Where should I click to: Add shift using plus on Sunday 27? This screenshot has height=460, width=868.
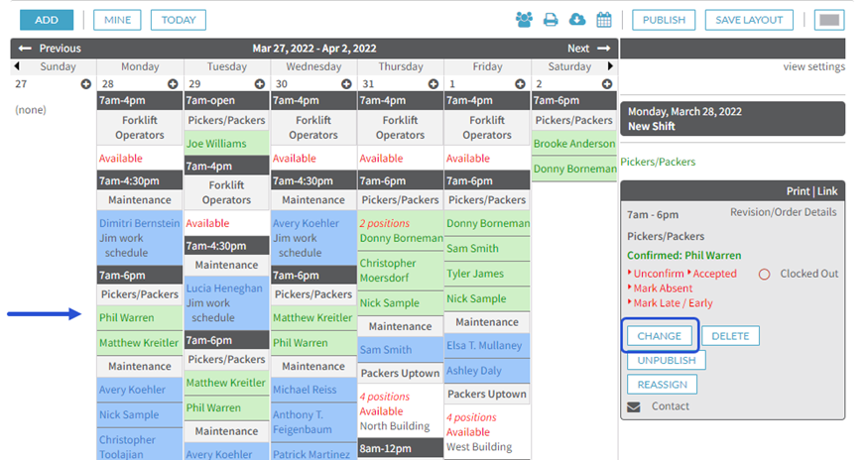85,84
